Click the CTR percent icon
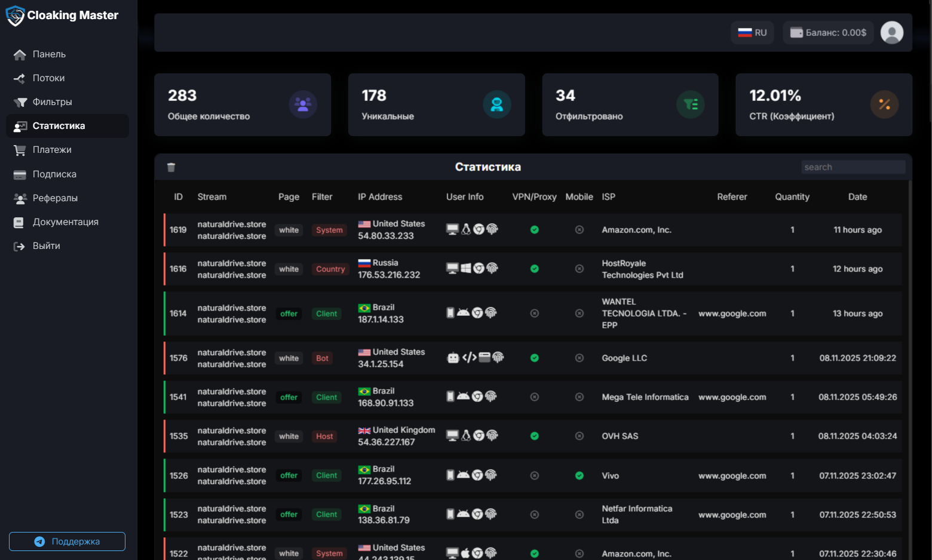932x560 pixels. 884,104
